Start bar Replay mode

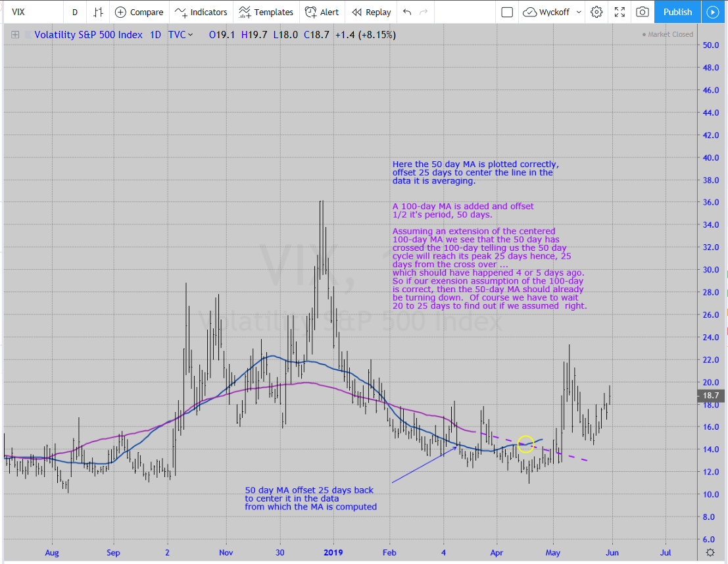point(371,12)
